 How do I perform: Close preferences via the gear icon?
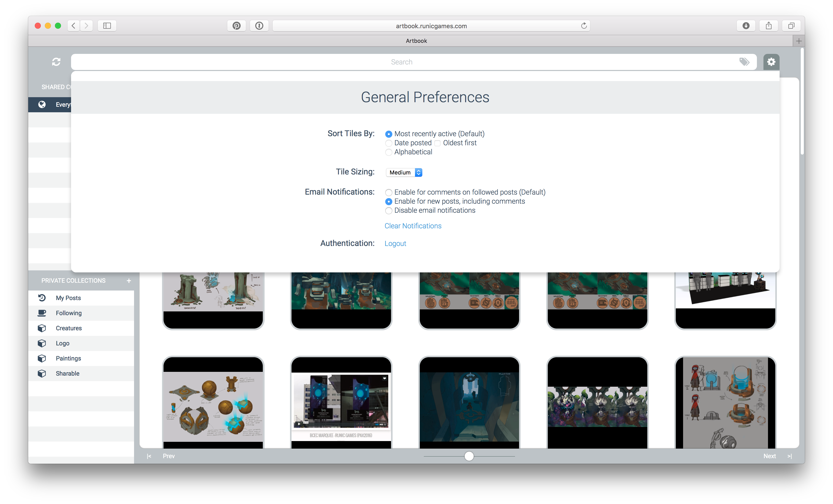(x=771, y=62)
